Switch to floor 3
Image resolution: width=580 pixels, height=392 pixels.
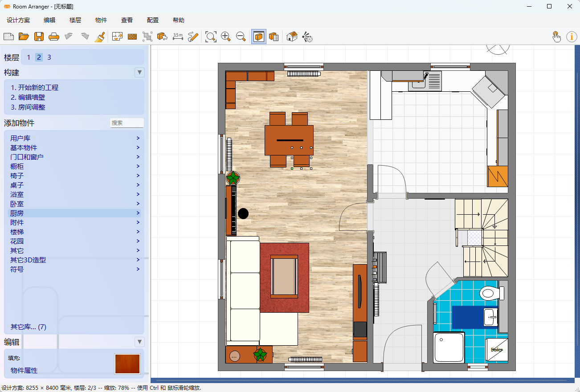pos(49,57)
